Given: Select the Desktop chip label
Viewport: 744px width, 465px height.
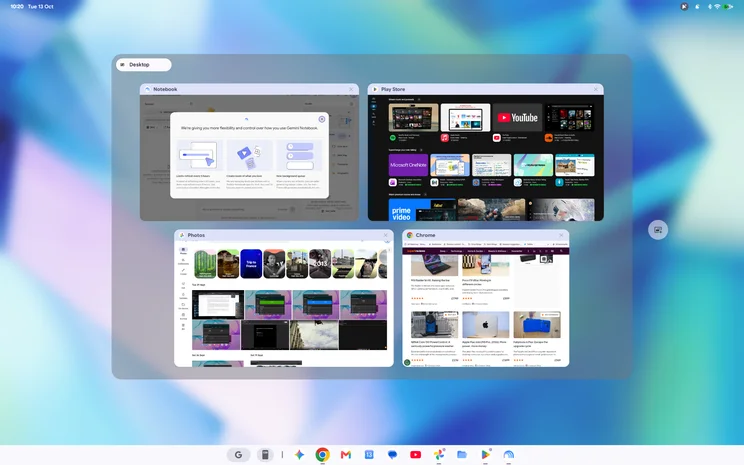Looking at the screenshot, I should point(144,65).
